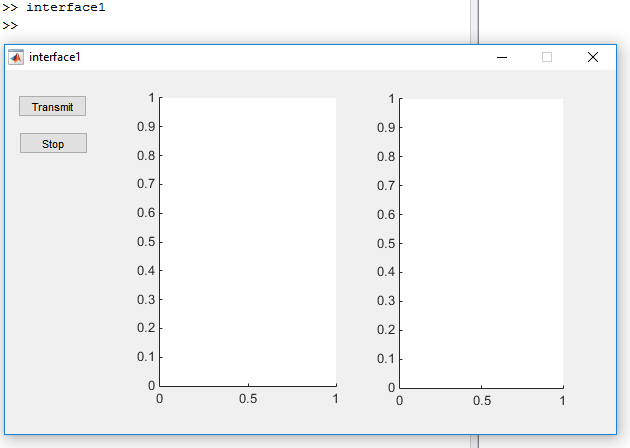Click the interface1 window title text
The image size is (630, 448).
[x=55, y=57]
